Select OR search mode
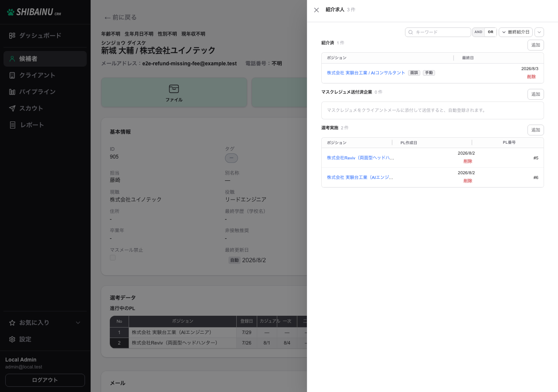558x392 pixels. 490,32
